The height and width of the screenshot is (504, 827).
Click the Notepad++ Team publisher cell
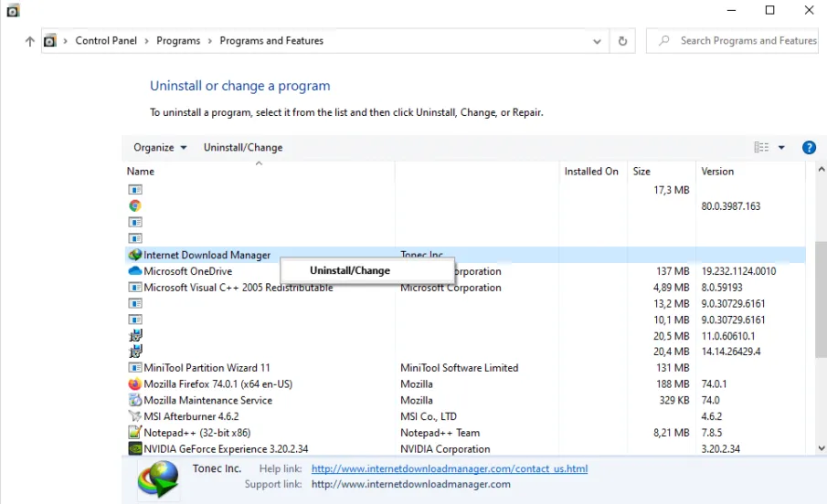point(440,432)
